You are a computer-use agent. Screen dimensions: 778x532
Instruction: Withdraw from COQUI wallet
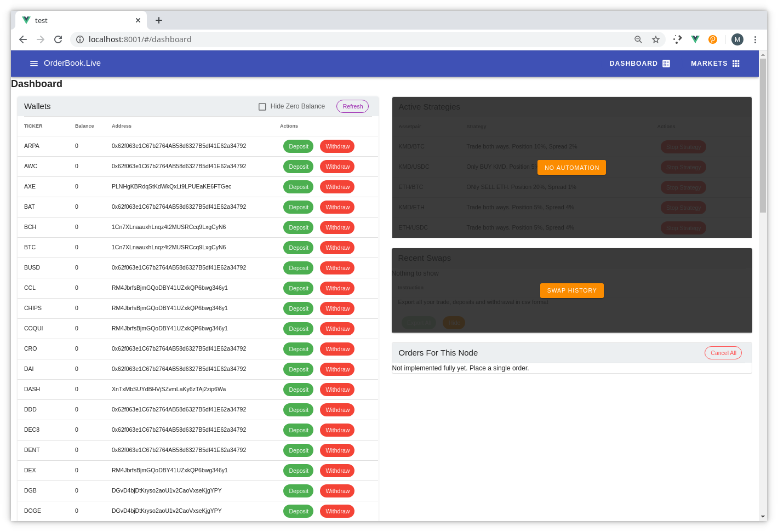[337, 329]
